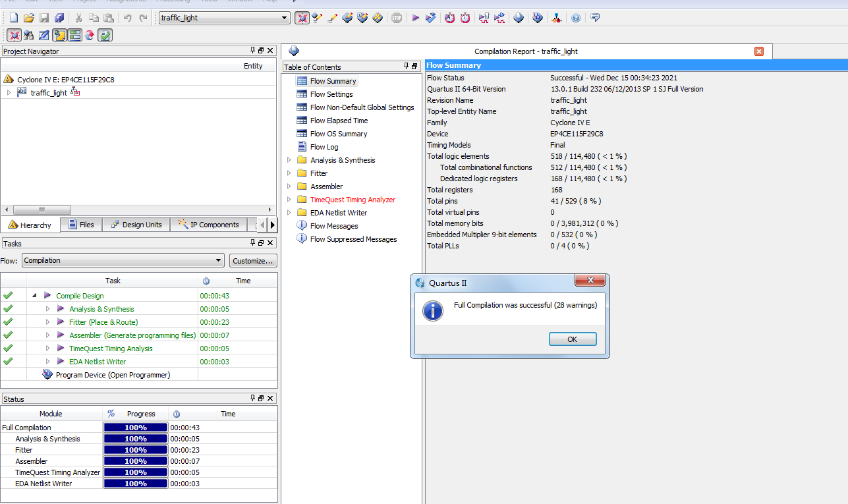Pin the Project Navigator panel
Image resolution: width=848 pixels, height=504 pixels.
pyautogui.click(x=253, y=51)
